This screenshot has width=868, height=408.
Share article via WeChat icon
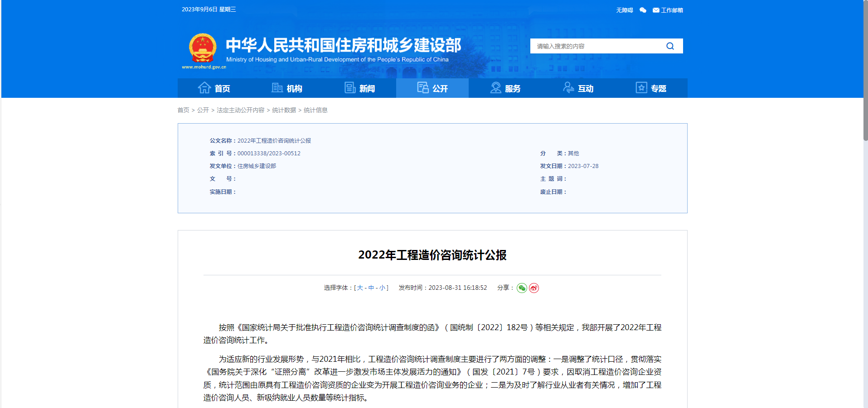pyautogui.click(x=522, y=288)
